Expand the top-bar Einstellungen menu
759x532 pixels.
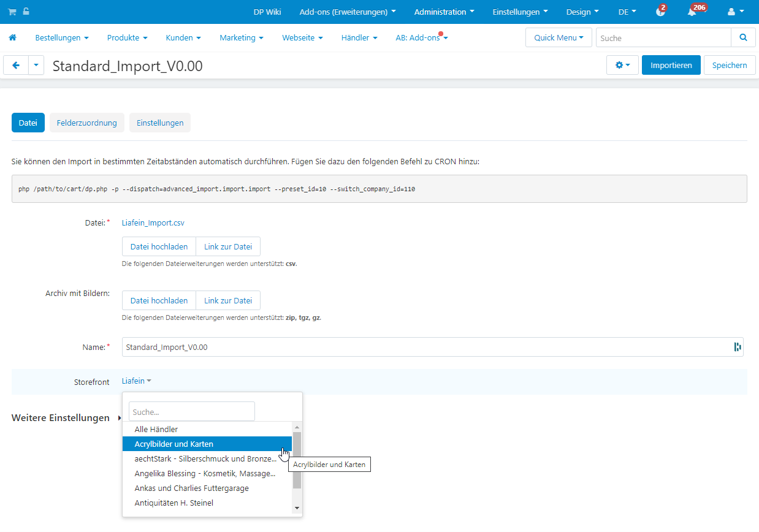click(521, 12)
